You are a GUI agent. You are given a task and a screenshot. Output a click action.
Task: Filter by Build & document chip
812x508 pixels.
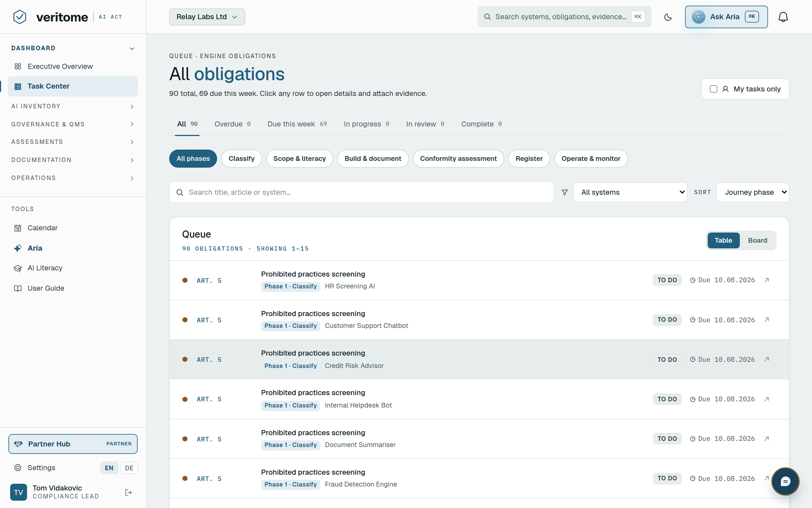pos(373,159)
